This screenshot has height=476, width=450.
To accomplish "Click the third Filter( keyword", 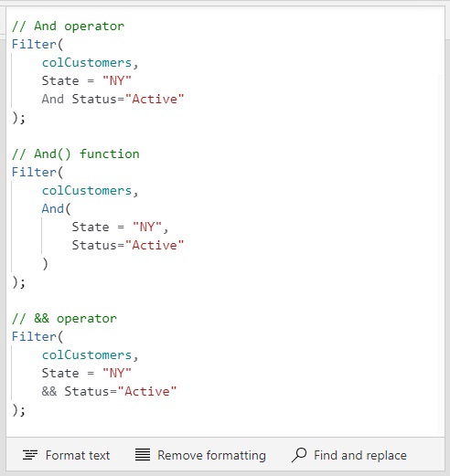I will (x=37, y=337).
